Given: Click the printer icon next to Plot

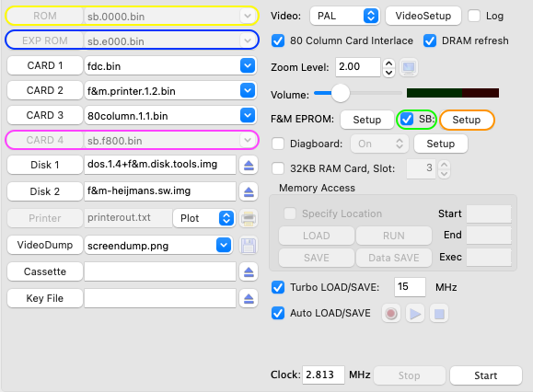Looking at the screenshot, I should click(x=249, y=218).
